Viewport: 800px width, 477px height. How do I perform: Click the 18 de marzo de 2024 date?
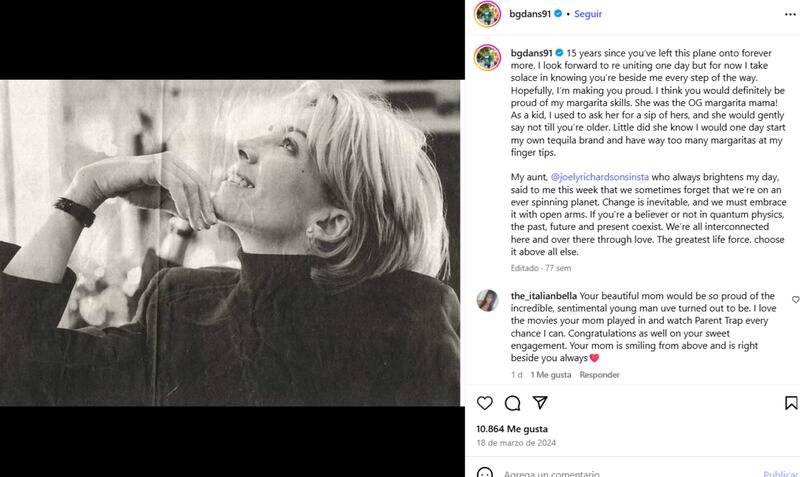516,443
